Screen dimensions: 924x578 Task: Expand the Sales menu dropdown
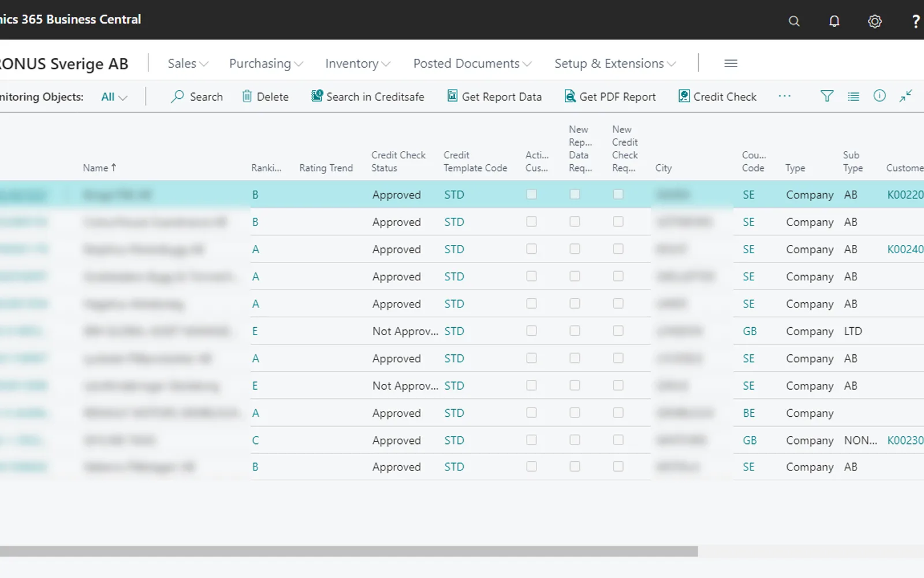pos(188,64)
